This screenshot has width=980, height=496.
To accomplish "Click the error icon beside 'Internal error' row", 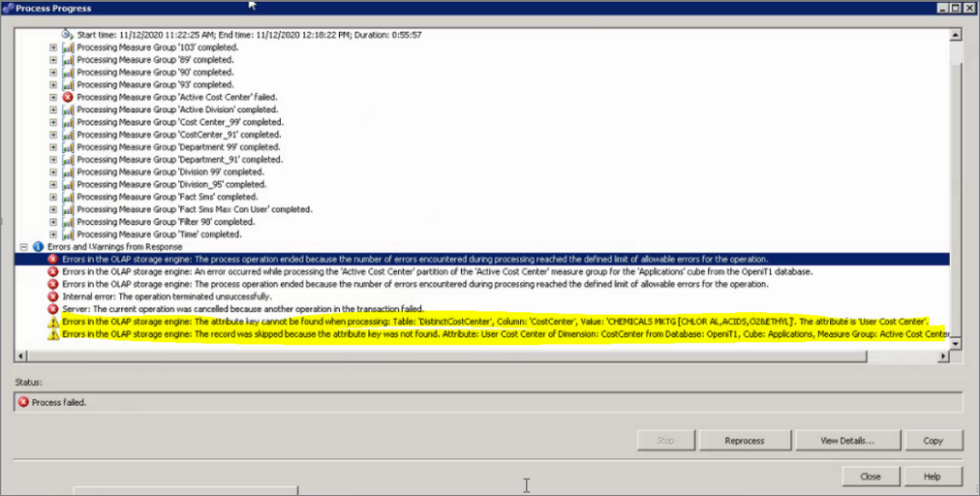I will pyautogui.click(x=53, y=297).
